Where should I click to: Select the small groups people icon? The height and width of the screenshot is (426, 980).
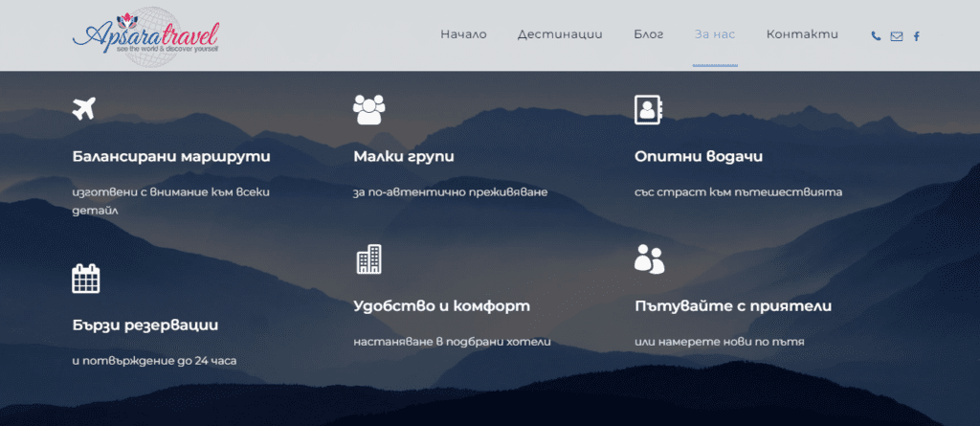click(x=367, y=109)
